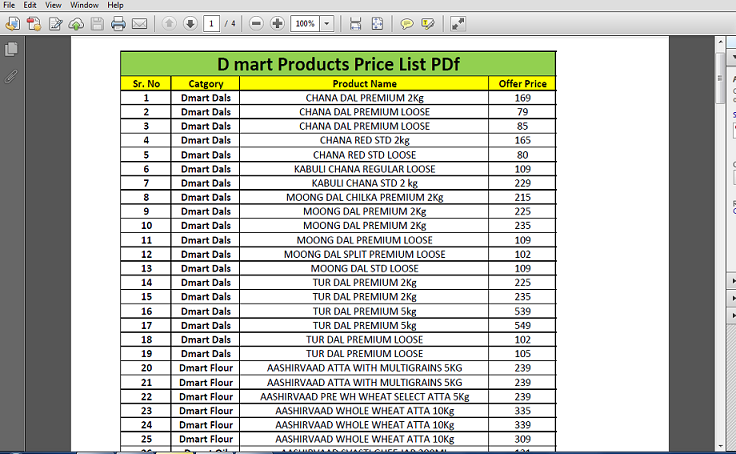Go to previous page with up arrow

169,23
